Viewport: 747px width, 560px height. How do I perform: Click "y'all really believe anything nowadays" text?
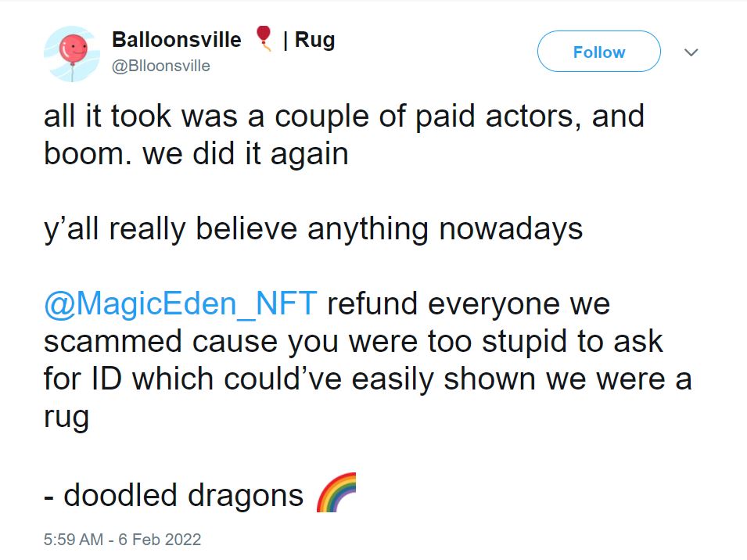click(x=313, y=229)
